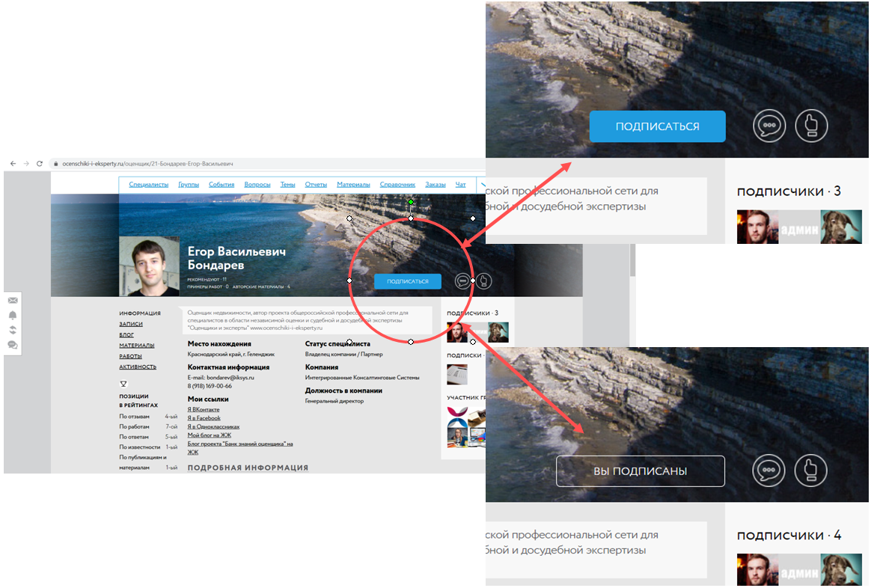Open the Справочник menu item
871x588 pixels.
398,184
